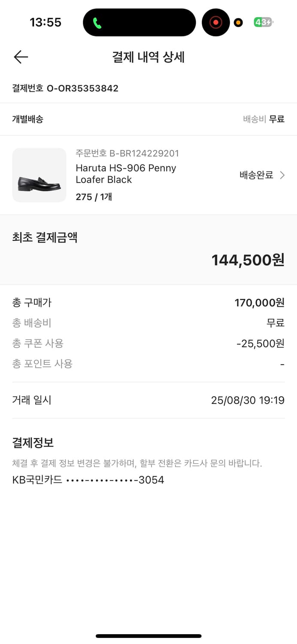297x644 pixels.
Task: Open the Haruta loafer product image
Action: pos(39,175)
